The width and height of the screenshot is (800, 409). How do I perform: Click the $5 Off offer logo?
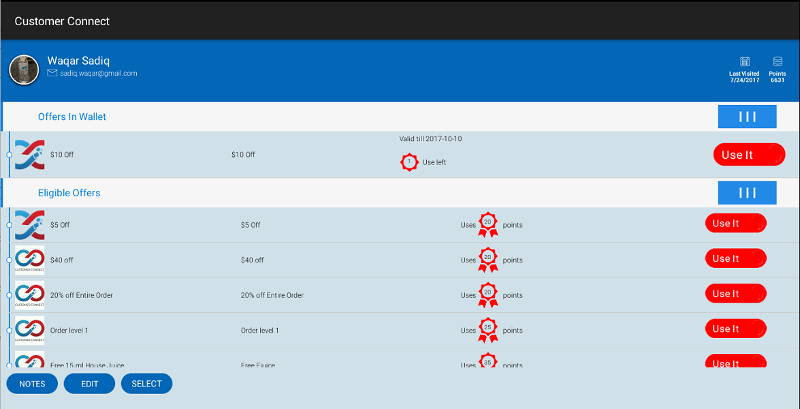point(30,225)
